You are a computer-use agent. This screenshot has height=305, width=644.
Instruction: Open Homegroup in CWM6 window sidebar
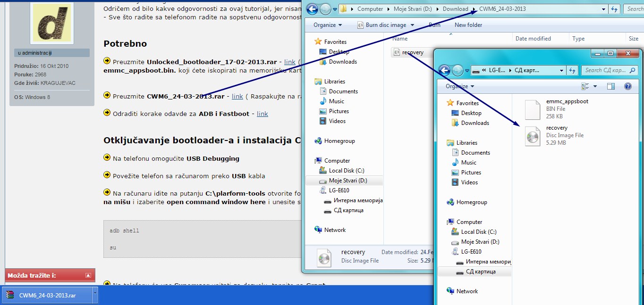(339, 141)
